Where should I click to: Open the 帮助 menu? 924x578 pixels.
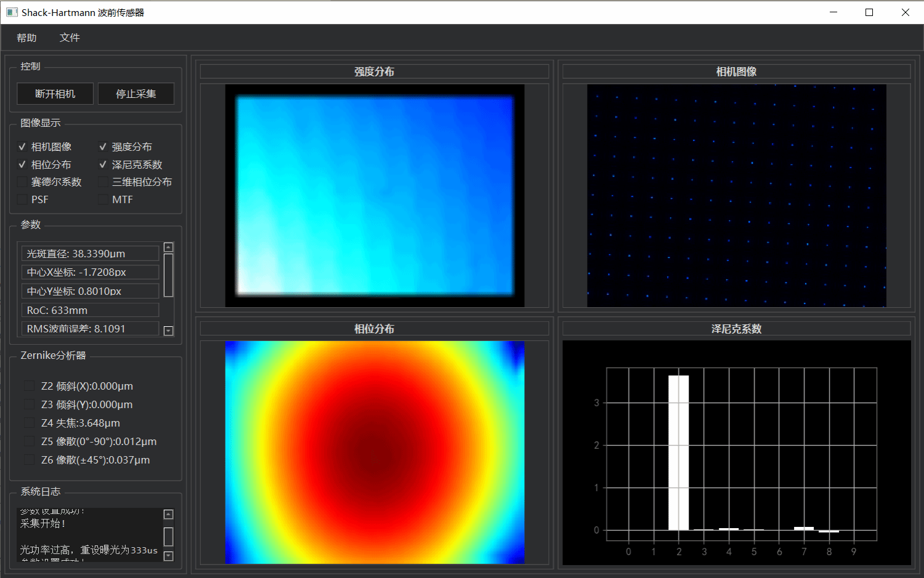pos(26,38)
